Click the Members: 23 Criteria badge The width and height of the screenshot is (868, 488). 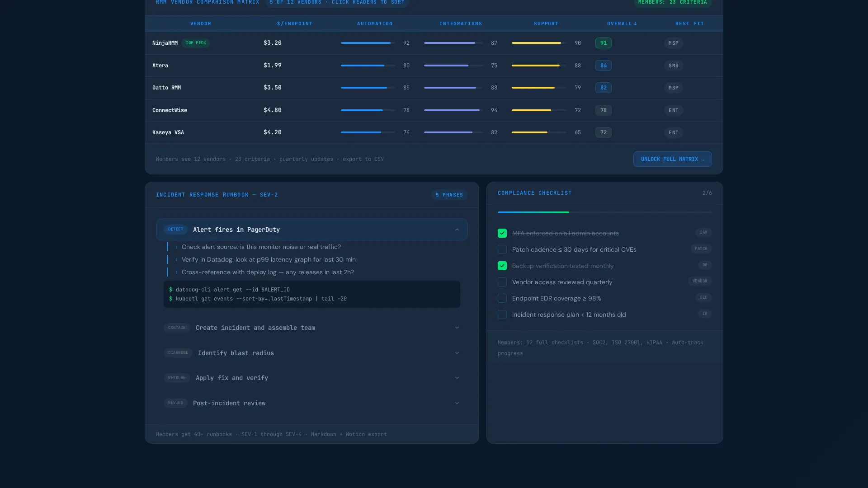click(672, 3)
